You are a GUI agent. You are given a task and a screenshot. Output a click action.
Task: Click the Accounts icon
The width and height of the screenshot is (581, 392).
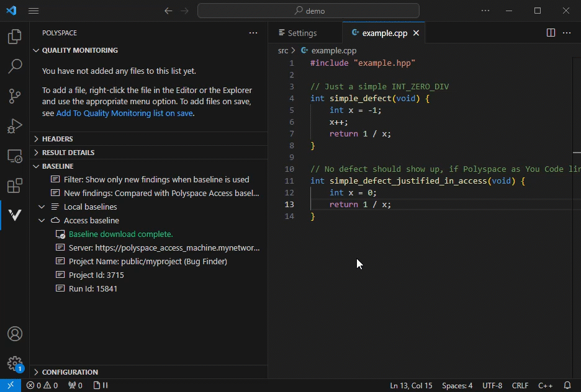[x=15, y=334]
